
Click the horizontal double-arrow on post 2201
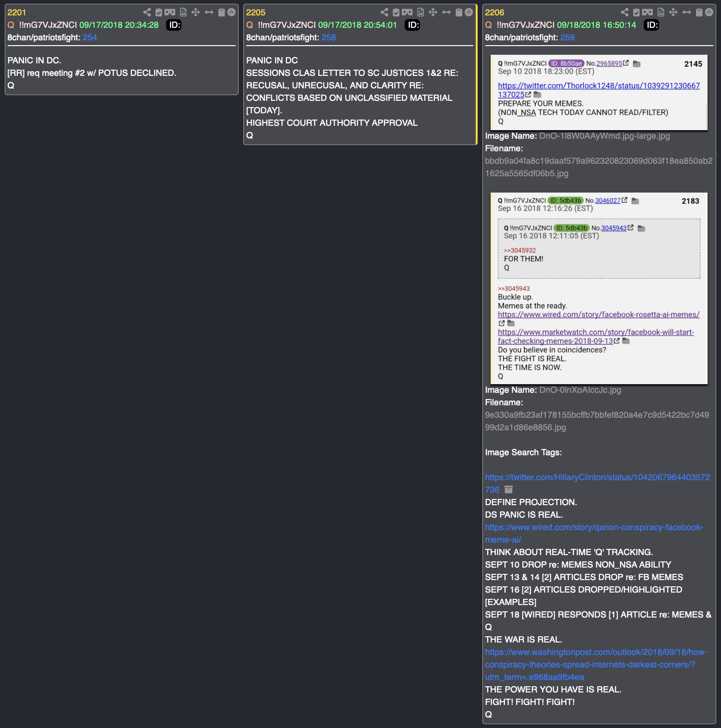[209, 12]
